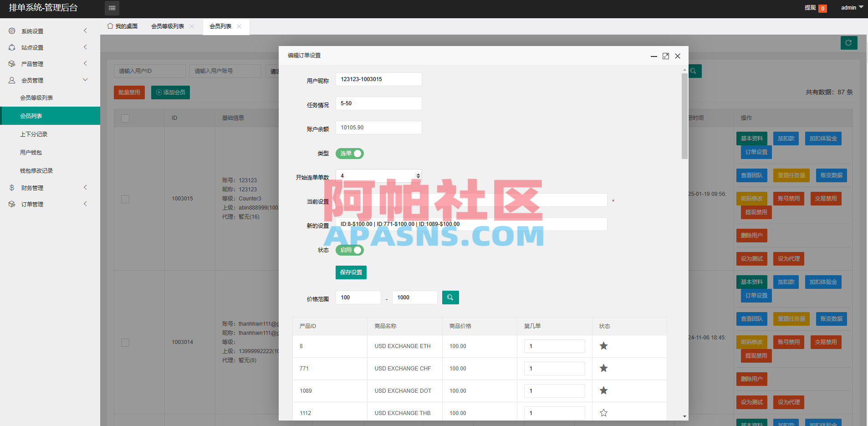Image resolution: width=868 pixels, height=426 pixels.
Task: Toggle the 启用 status switch
Action: 349,250
